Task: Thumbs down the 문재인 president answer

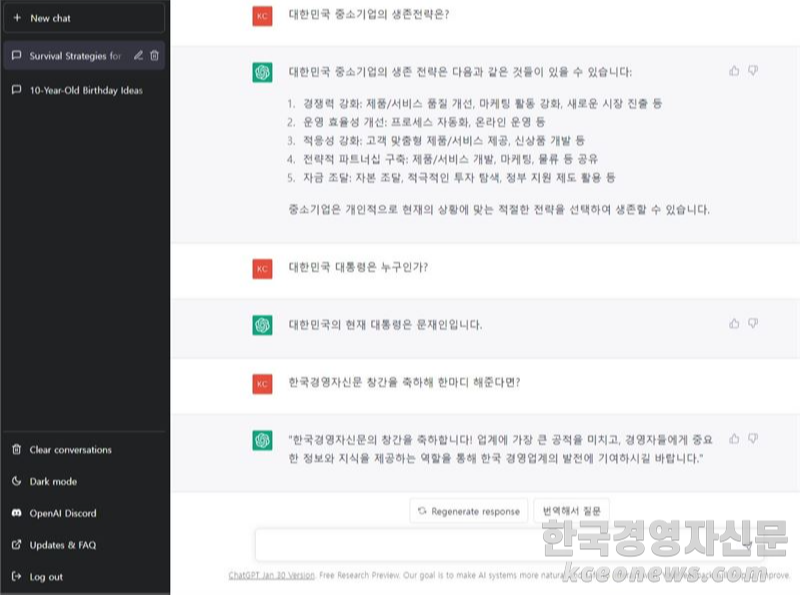Action: point(753,324)
